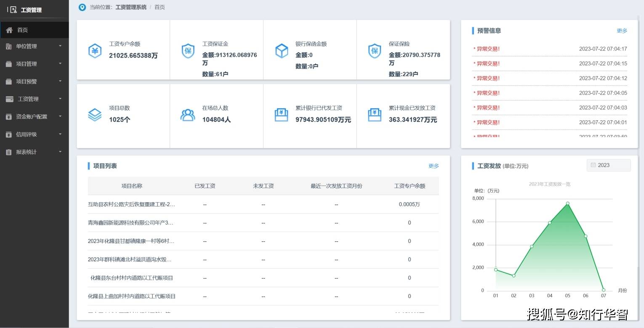This screenshot has height=328, width=644.
Task: Open the 2023 year selector
Action: point(609,165)
